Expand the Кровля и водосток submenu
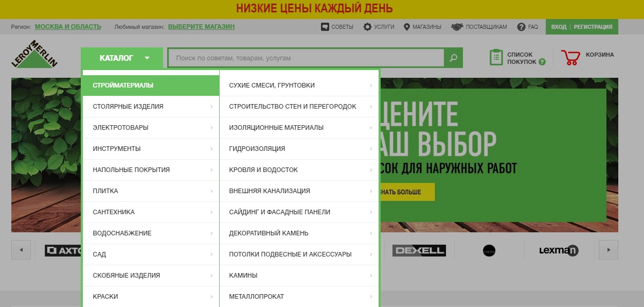The height and width of the screenshot is (307, 644). click(299, 170)
